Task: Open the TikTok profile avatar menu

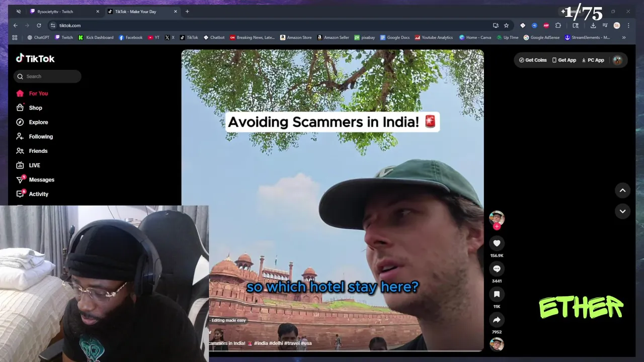Action: pyautogui.click(x=617, y=60)
